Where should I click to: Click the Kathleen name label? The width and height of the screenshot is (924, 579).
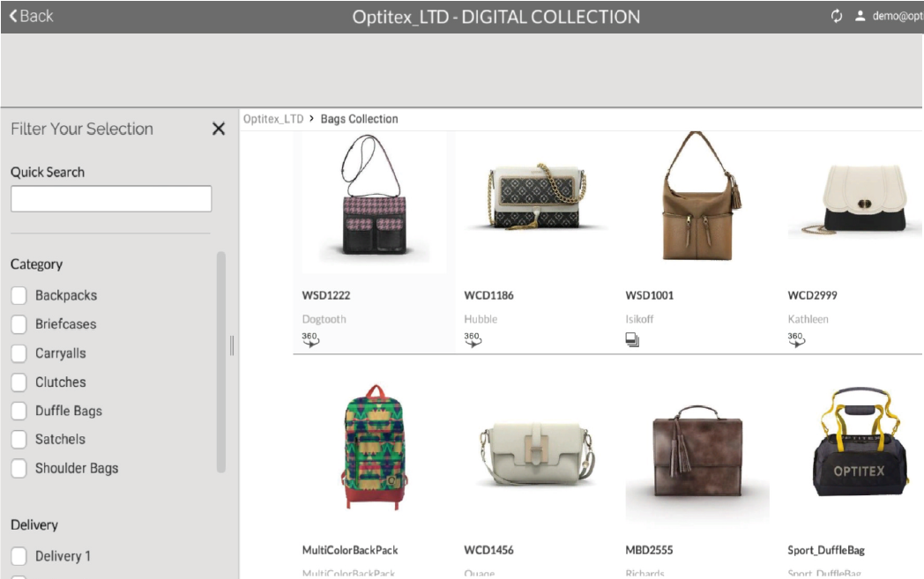coord(808,319)
